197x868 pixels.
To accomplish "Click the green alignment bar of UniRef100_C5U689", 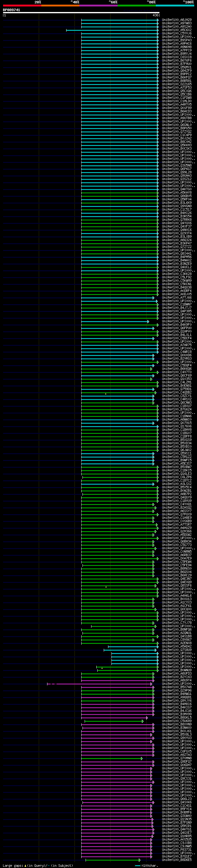I will pyautogui.click(x=114, y=721).
